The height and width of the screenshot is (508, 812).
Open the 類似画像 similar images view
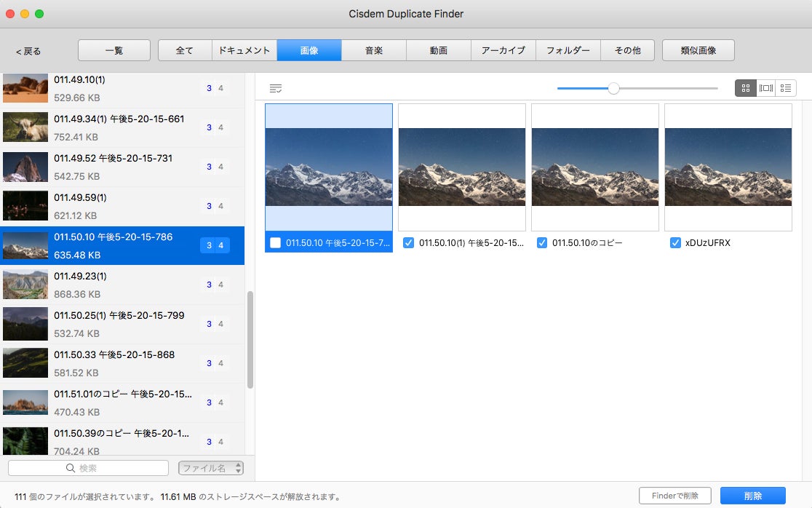click(698, 50)
